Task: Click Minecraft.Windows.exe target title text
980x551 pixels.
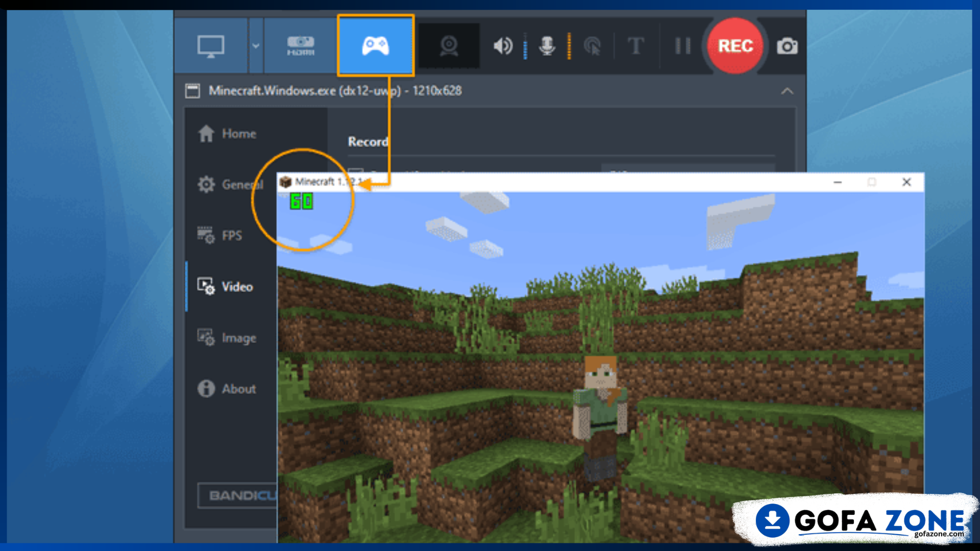Action: pyautogui.click(x=335, y=91)
